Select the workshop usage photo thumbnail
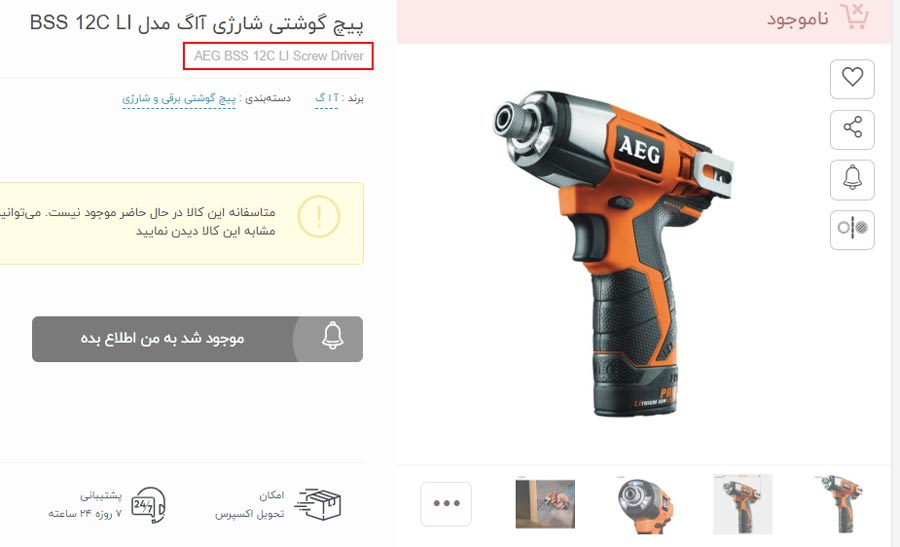This screenshot has height=547, width=900. click(x=545, y=504)
